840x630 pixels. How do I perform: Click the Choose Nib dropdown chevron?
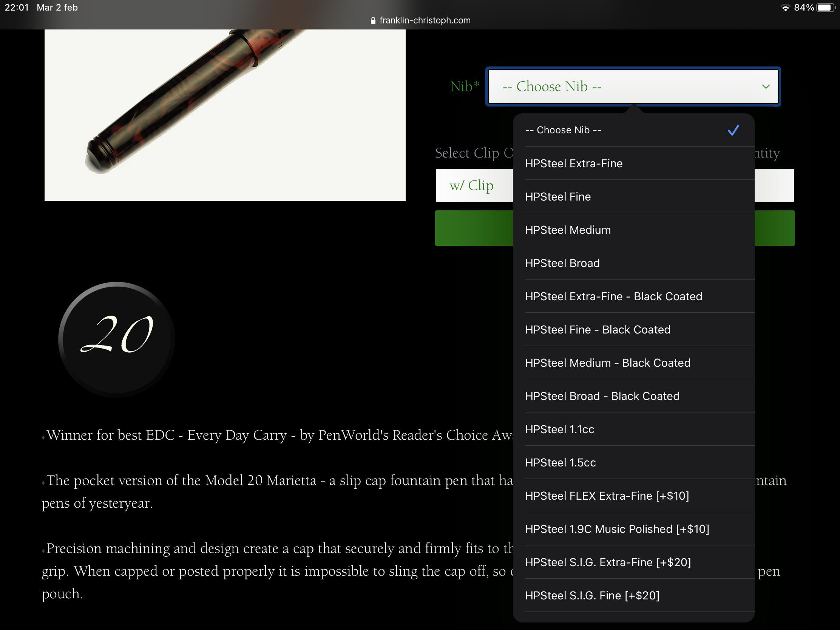765,86
